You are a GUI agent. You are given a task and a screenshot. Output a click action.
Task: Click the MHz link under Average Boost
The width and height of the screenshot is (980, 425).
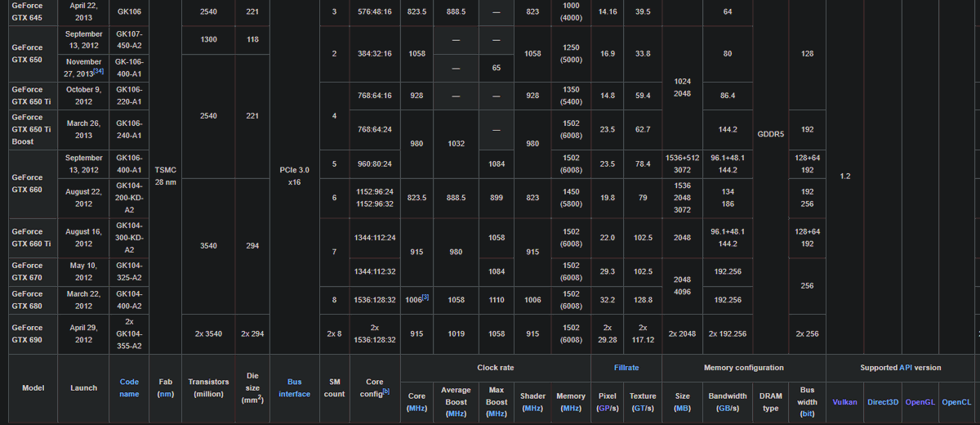[456, 414]
